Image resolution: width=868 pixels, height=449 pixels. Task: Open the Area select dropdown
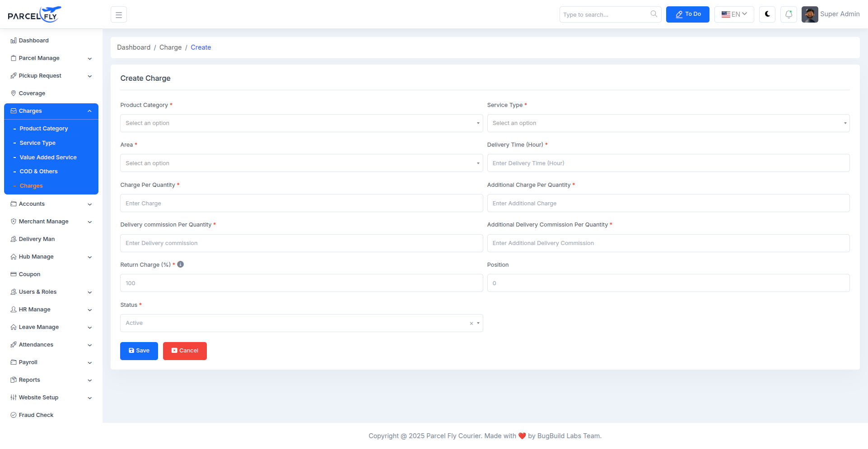301,163
